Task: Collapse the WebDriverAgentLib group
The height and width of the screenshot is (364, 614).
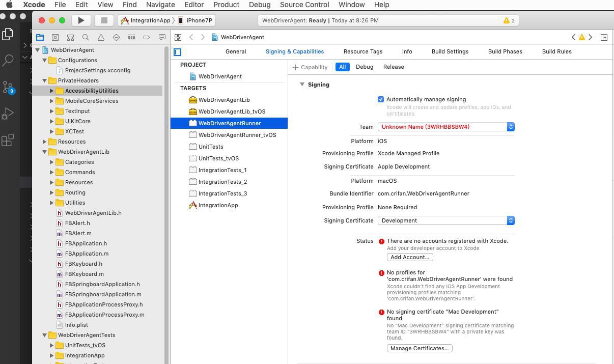Action: point(45,152)
